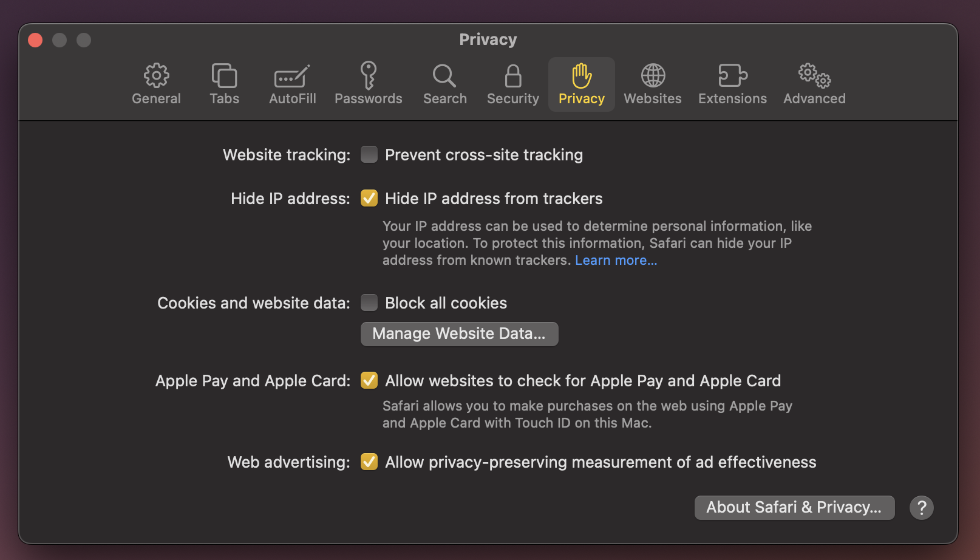Disable Apple Pay and Apple Card checking

[369, 380]
